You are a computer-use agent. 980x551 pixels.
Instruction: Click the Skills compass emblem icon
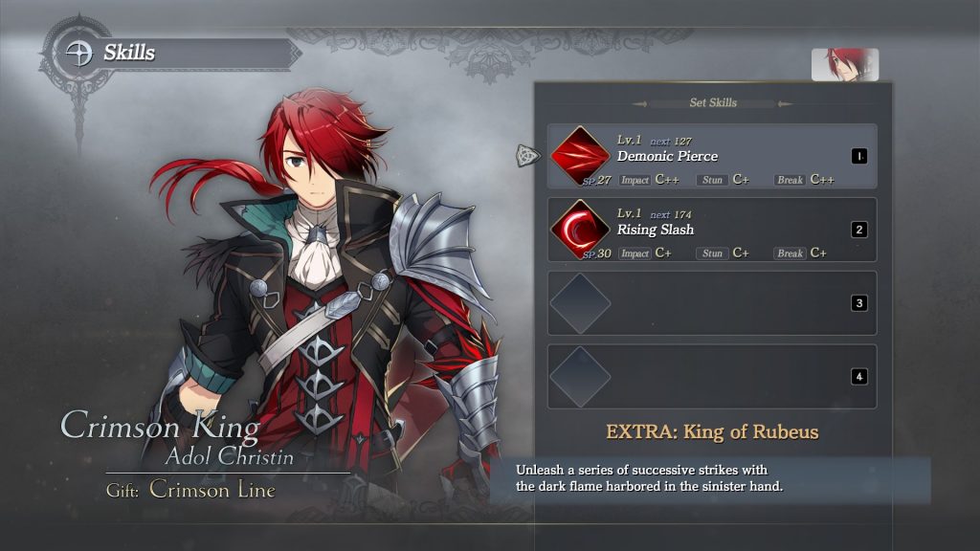pyautogui.click(x=79, y=54)
